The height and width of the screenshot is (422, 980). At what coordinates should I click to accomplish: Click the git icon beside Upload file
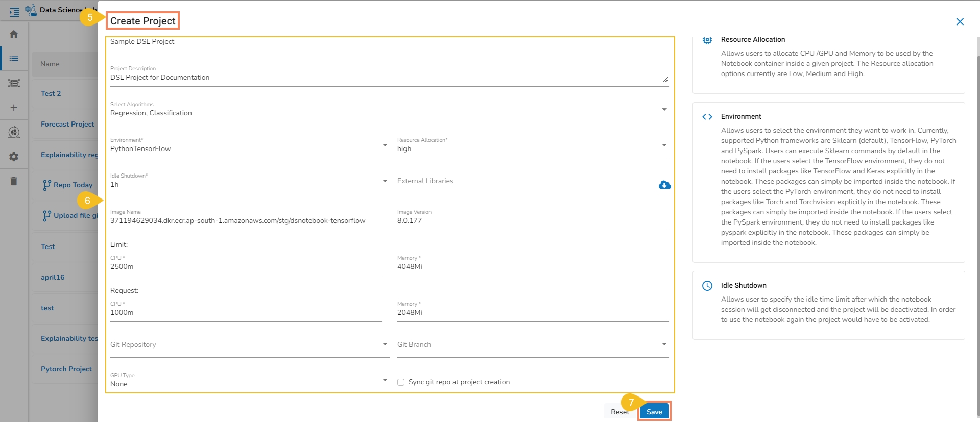pos(47,216)
